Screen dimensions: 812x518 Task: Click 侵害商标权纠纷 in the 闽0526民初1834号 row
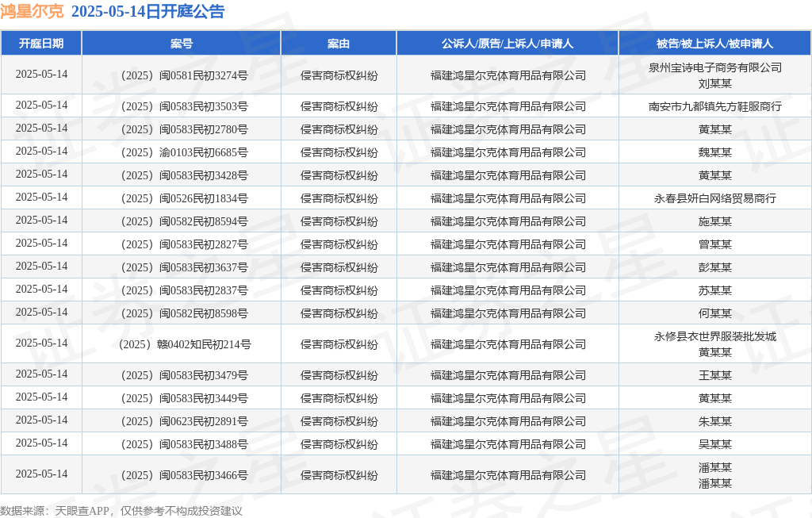click(x=339, y=198)
